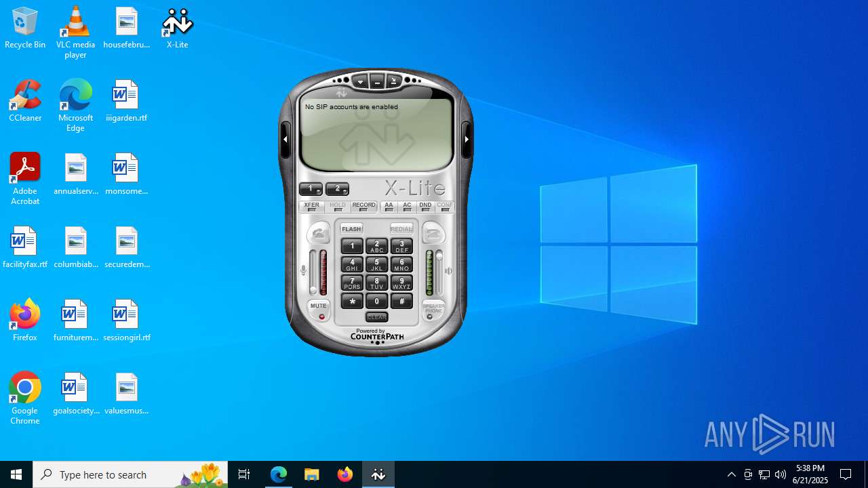
Task: Select line 2 button
Action: click(x=337, y=188)
